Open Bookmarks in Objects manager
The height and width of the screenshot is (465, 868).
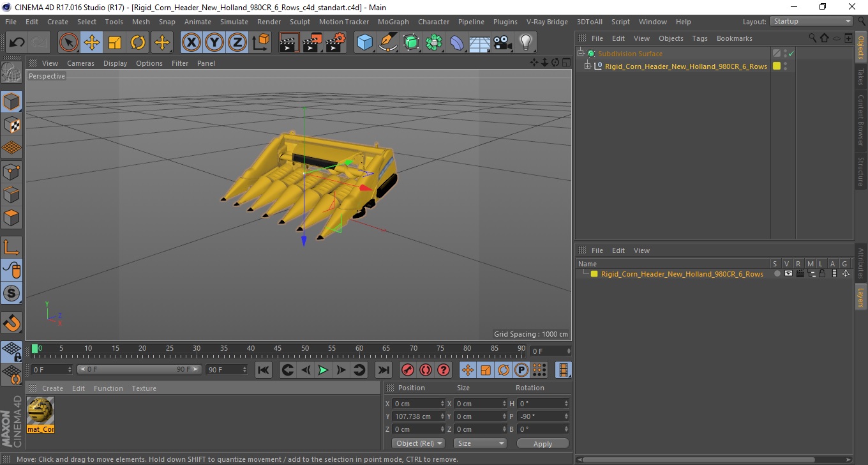734,38
